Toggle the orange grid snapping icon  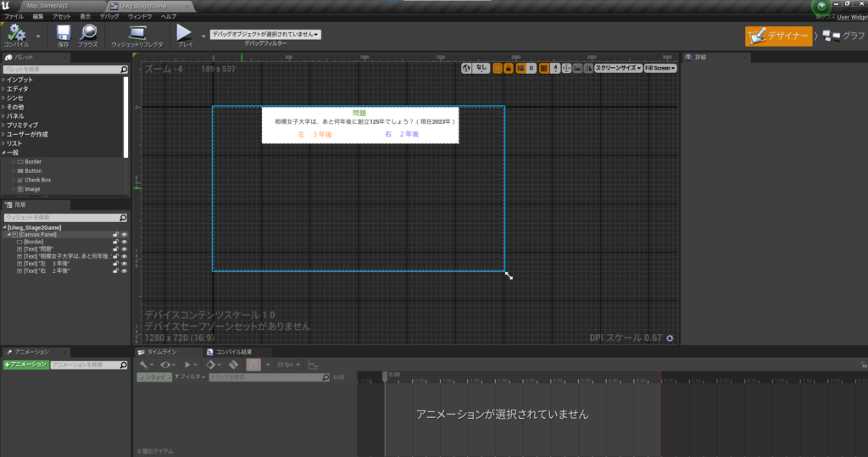(x=543, y=68)
